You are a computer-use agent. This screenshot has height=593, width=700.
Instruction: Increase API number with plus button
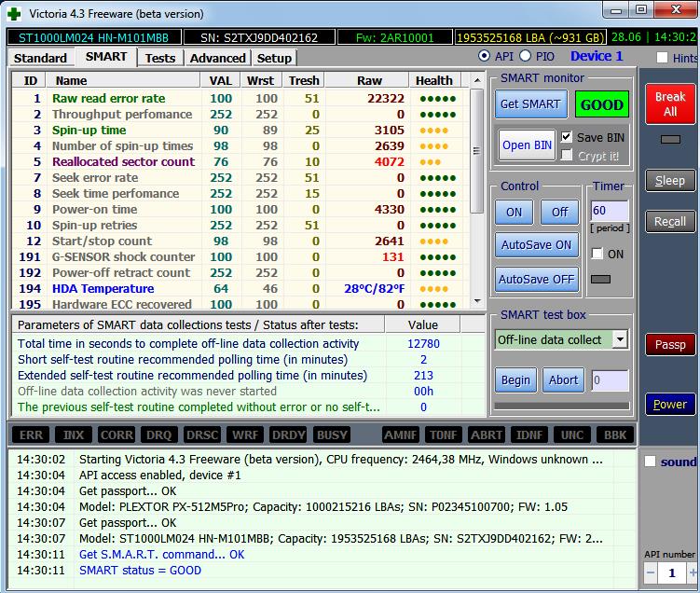pos(693,572)
